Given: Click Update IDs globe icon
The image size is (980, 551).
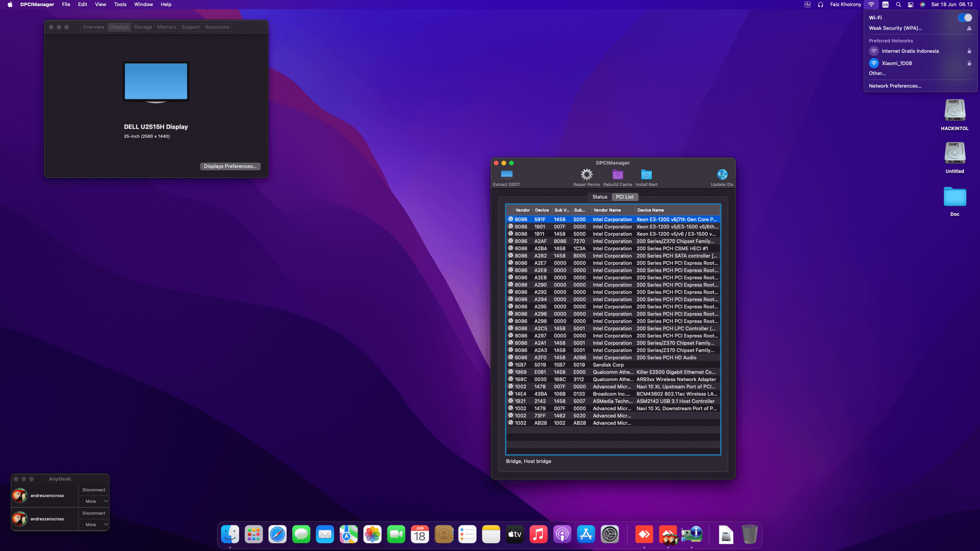Looking at the screenshot, I should 722,175.
